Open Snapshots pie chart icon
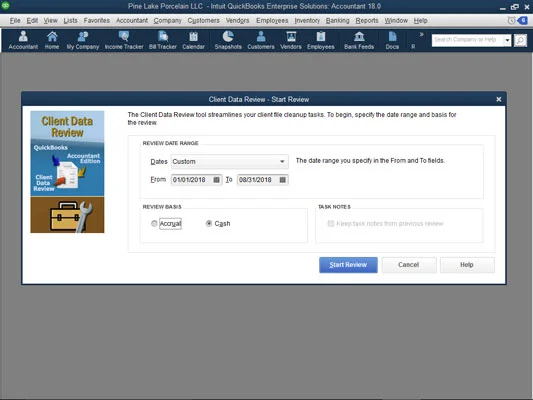The image size is (533, 400). point(228,40)
